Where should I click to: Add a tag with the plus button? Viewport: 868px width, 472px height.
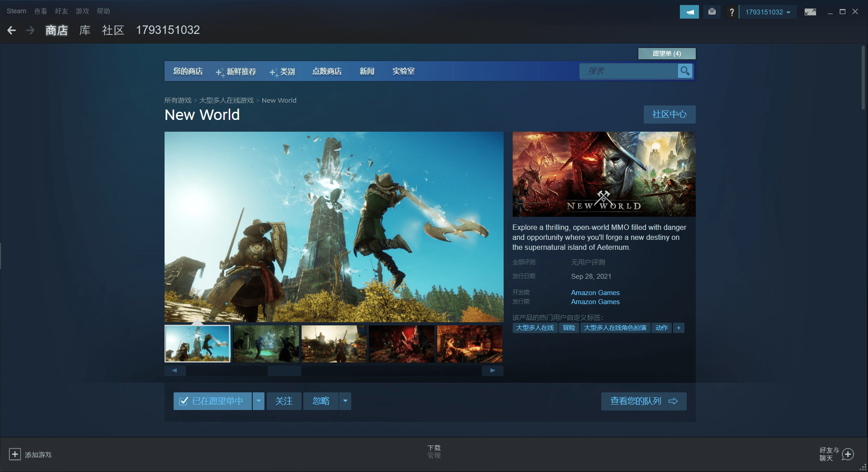pos(679,328)
